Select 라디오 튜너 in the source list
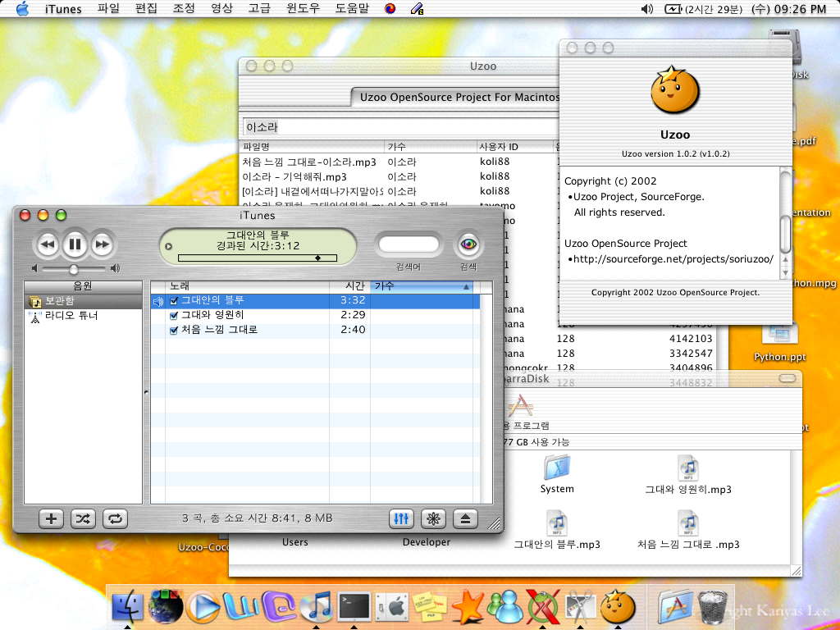This screenshot has height=630, width=840. point(71,315)
